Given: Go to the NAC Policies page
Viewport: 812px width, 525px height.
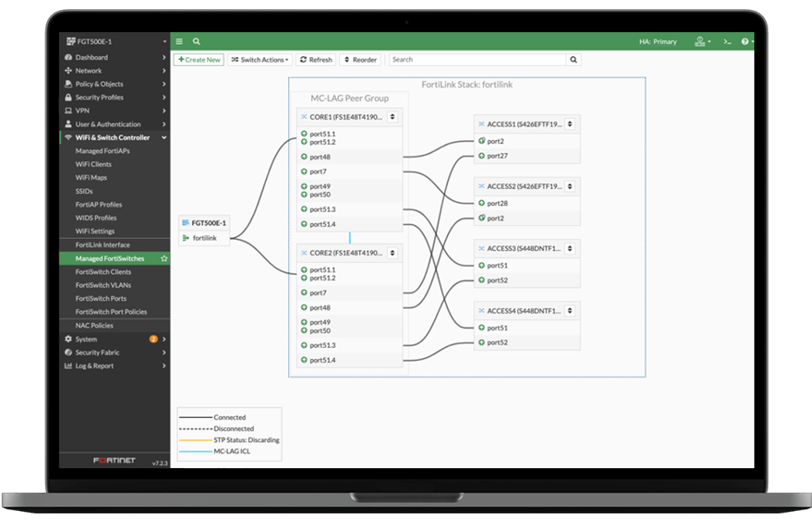Looking at the screenshot, I should coord(94,326).
